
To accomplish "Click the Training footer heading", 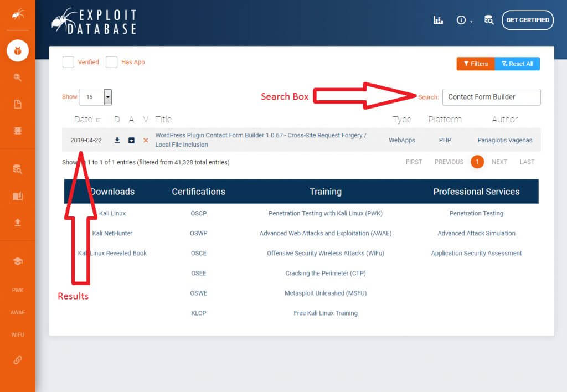I will pos(326,192).
